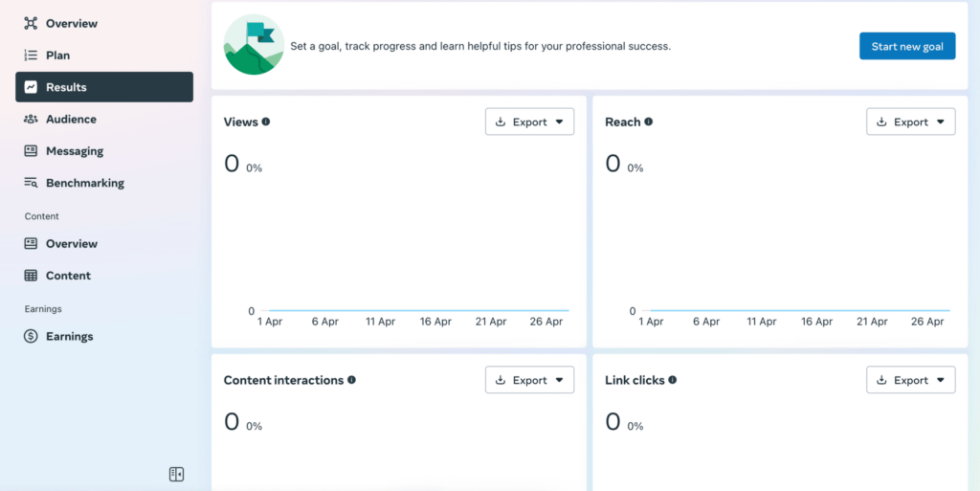This screenshot has height=491, width=980.
Task: Click info icon next to Content interactions
Action: (351, 380)
